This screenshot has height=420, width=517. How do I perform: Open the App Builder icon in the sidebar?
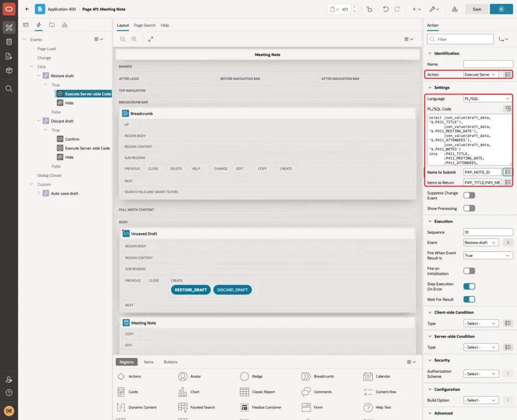coord(9,28)
